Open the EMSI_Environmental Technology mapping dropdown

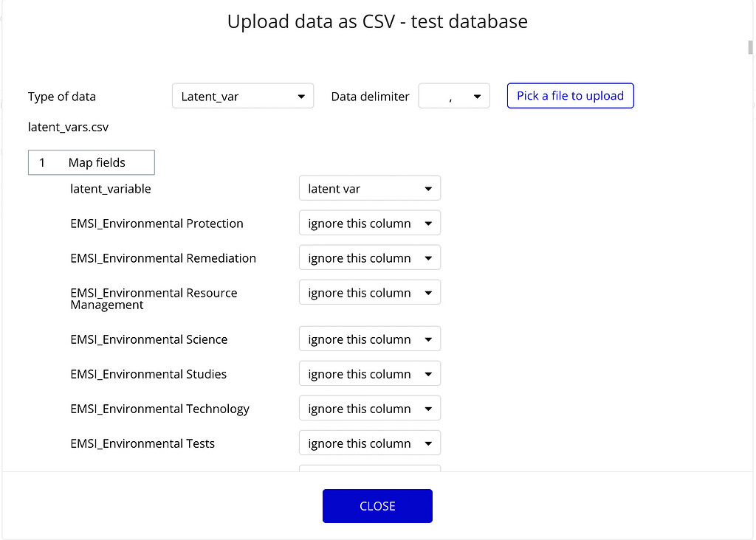click(369, 408)
